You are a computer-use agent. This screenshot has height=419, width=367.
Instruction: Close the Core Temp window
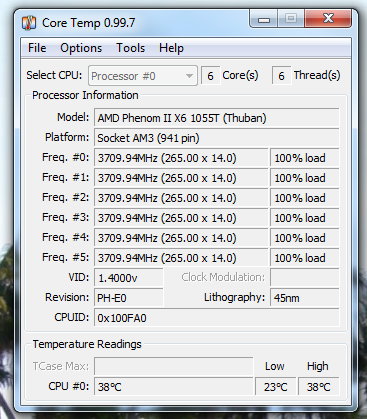coord(328,18)
